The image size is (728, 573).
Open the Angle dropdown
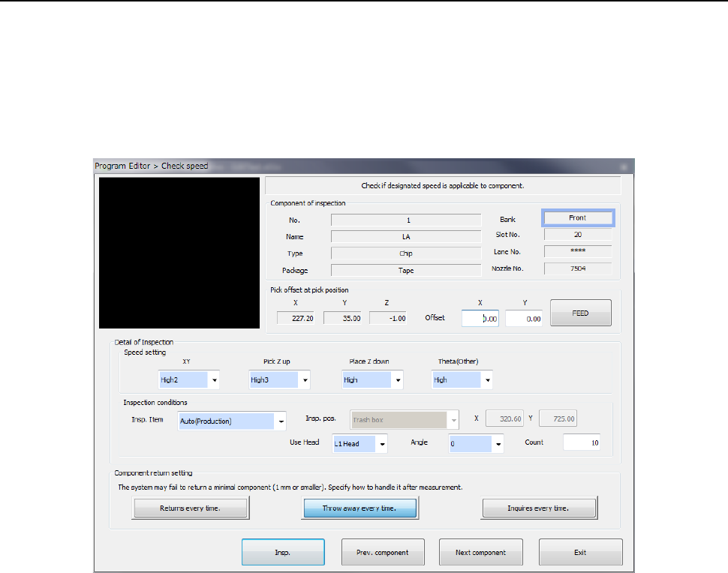click(x=476, y=443)
